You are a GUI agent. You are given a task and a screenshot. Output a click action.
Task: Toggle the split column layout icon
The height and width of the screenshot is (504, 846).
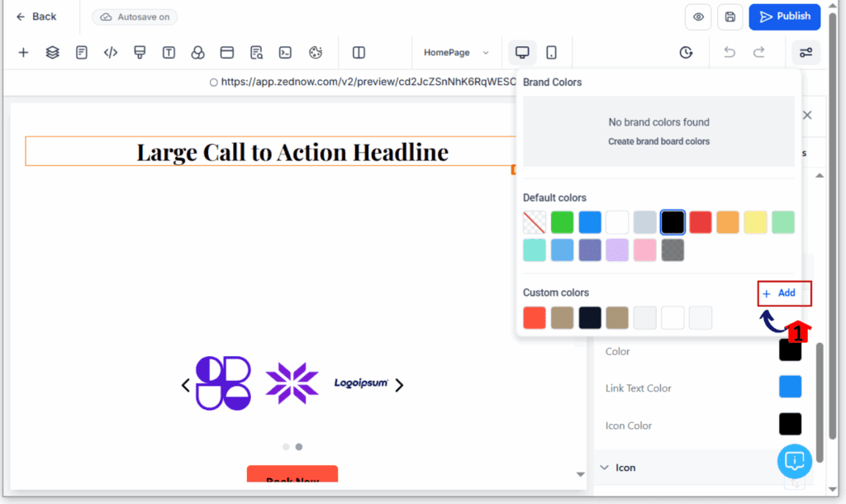[359, 52]
